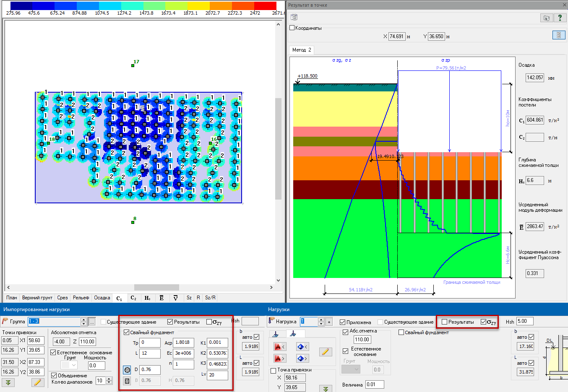Decrease Кол-во диапазонов with down arrow
The height and width of the screenshot is (392, 568).
[109, 383]
